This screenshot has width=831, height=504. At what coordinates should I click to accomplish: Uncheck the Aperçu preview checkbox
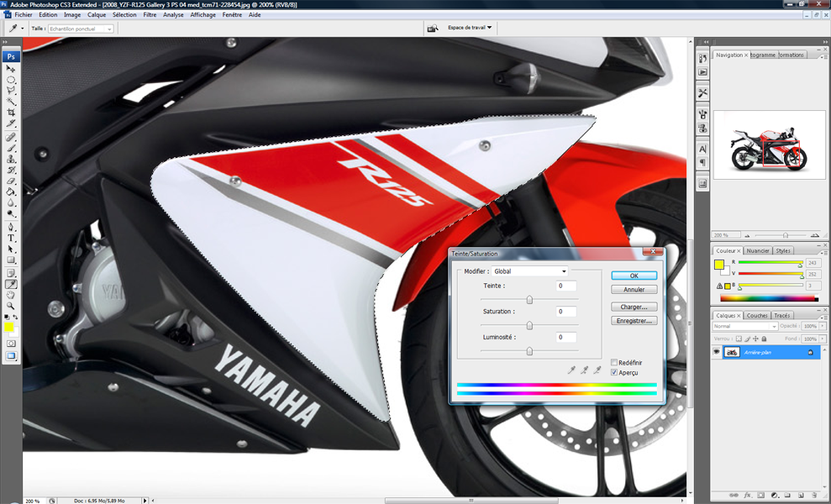[613, 373]
